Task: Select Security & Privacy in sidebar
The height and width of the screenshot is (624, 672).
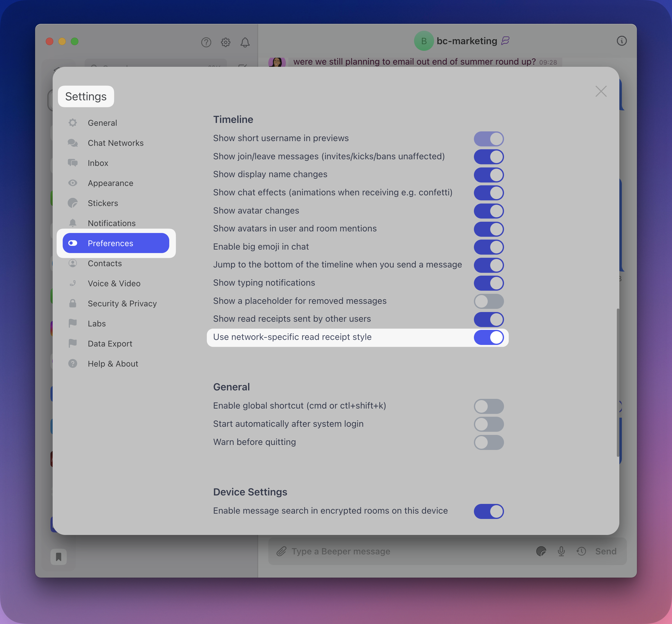Action: click(122, 304)
